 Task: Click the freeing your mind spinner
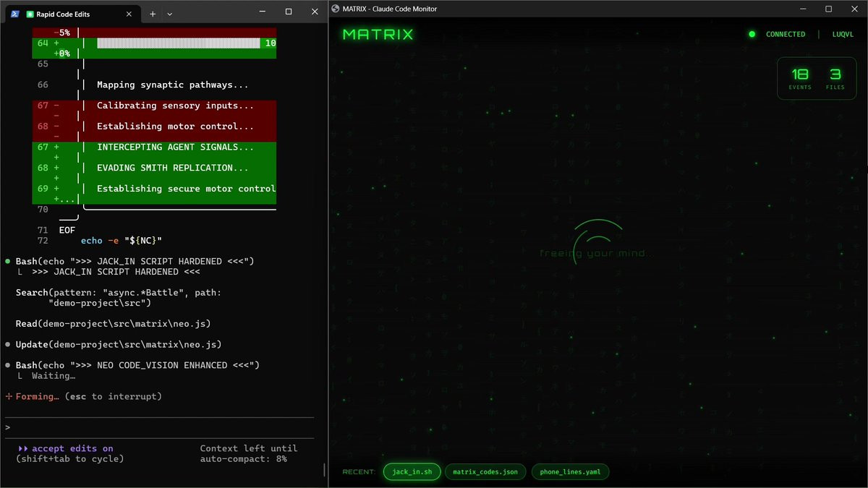coord(597,243)
